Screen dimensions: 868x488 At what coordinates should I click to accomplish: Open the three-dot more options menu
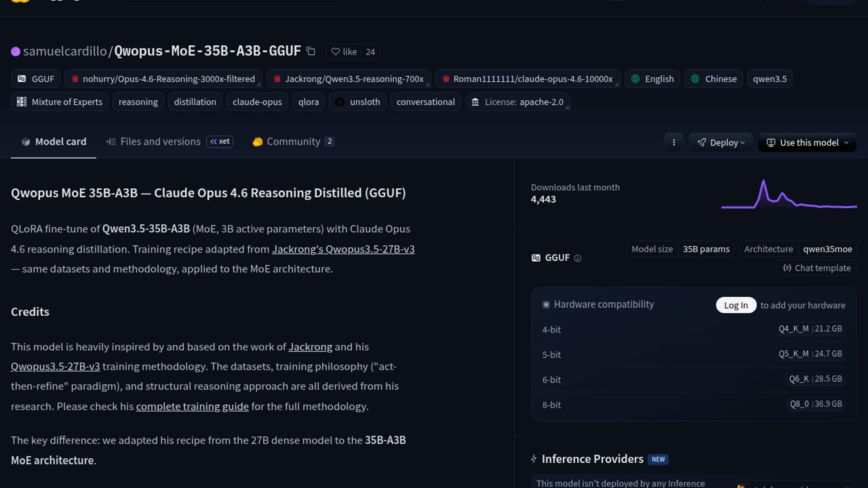coord(674,143)
